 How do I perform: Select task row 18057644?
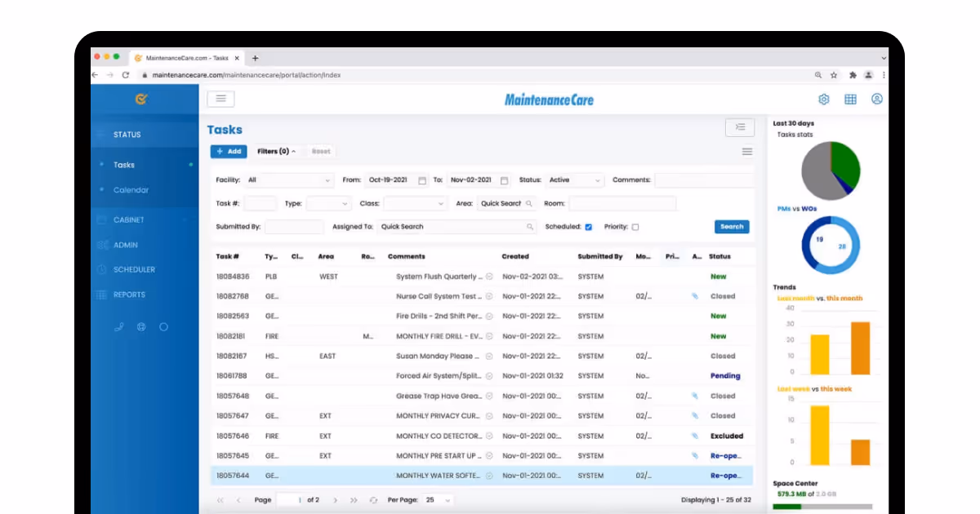483,476
